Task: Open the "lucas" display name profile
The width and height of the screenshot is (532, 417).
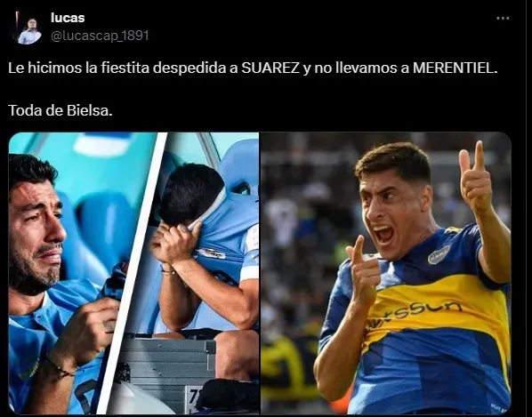Action: [x=68, y=18]
